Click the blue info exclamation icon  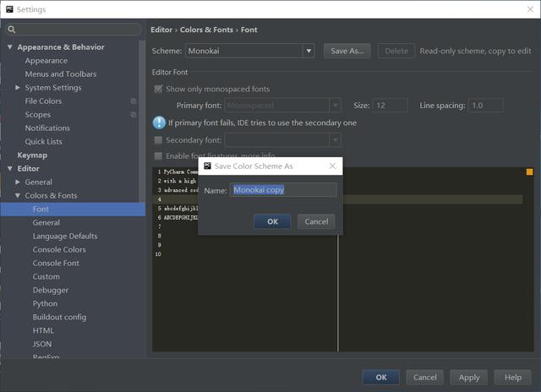pos(159,122)
